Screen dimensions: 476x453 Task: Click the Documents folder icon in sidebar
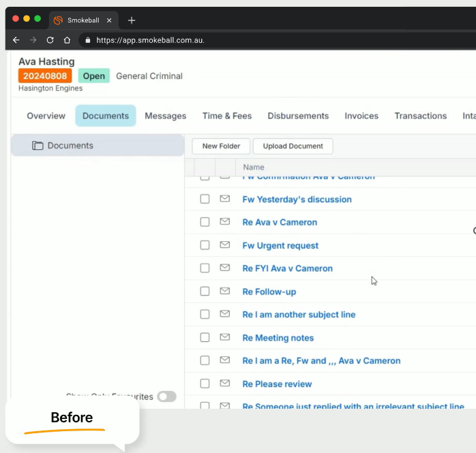point(38,146)
